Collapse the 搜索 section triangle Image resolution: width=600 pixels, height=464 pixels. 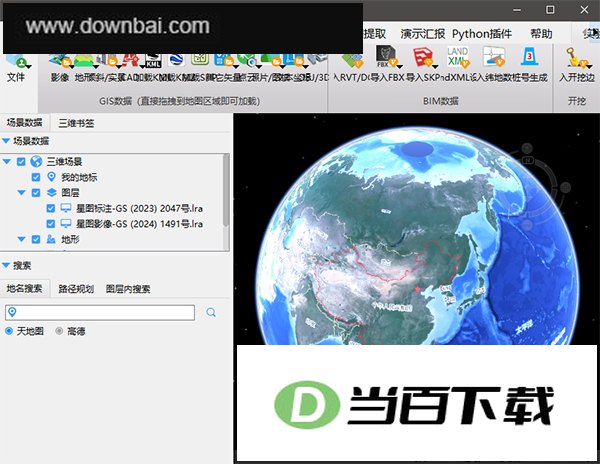[x=6, y=265]
